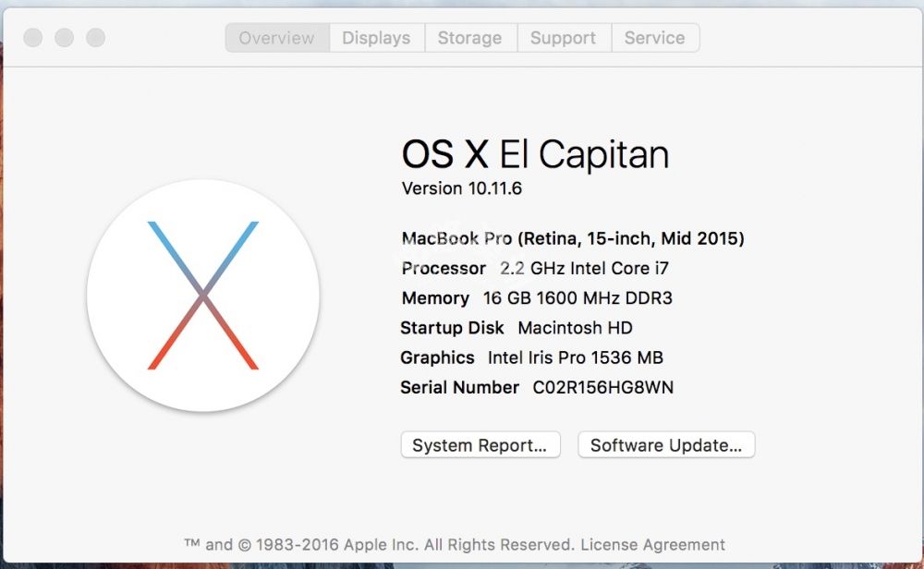Open the Displays tab
The width and height of the screenshot is (924, 569).
pos(376,38)
